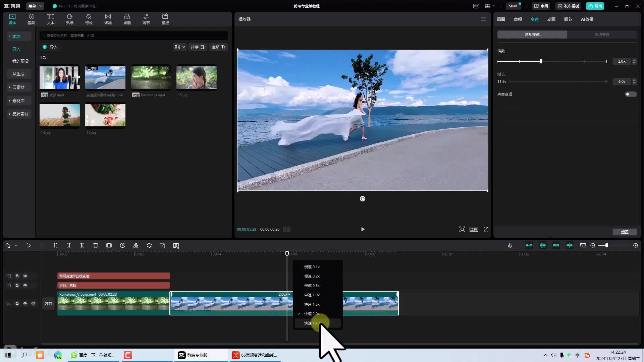Toggle the 声音变调 pitch switch
This screenshot has height=362, width=644.
pyautogui.click(x=631, y=94)
